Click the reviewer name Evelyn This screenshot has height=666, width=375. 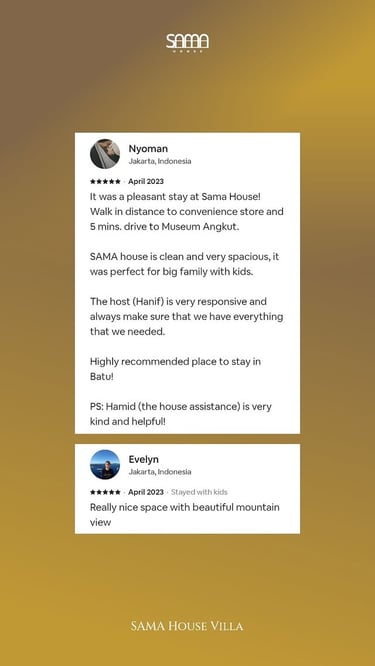coord(144,459)
